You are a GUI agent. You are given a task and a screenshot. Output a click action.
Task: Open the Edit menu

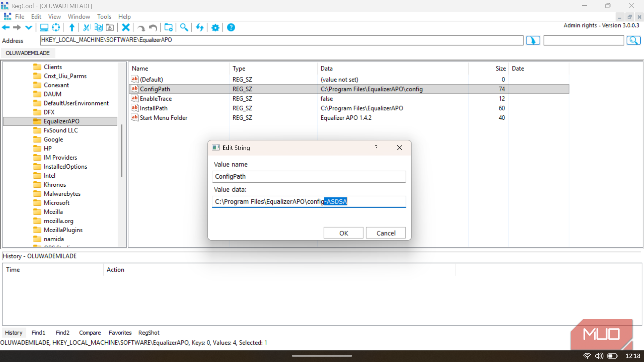(36, 17)
